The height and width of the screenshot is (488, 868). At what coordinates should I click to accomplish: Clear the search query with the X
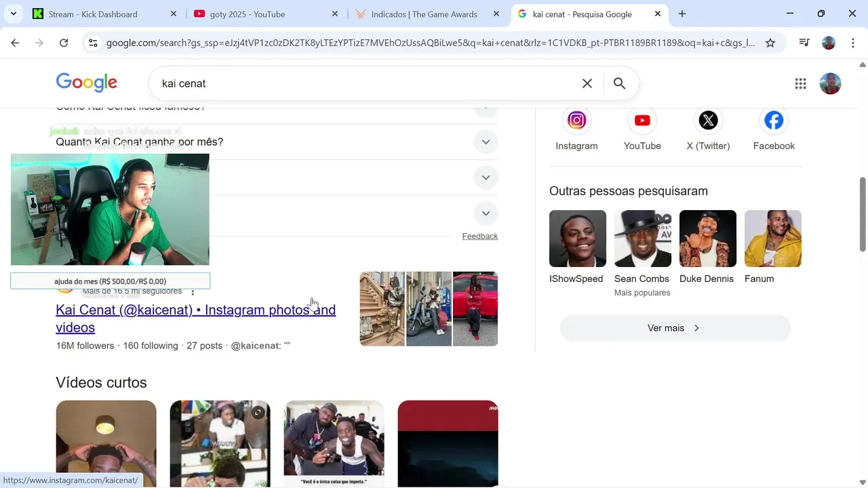[587, 83]
